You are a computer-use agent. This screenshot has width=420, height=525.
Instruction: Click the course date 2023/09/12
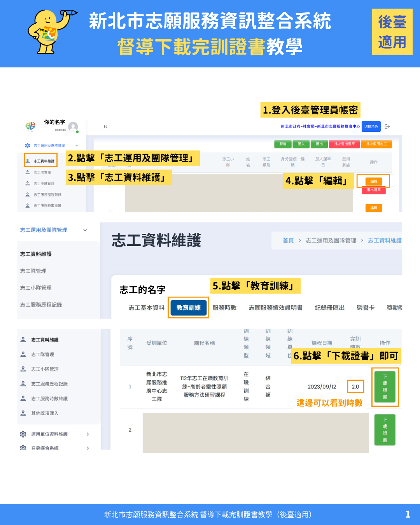322,387
